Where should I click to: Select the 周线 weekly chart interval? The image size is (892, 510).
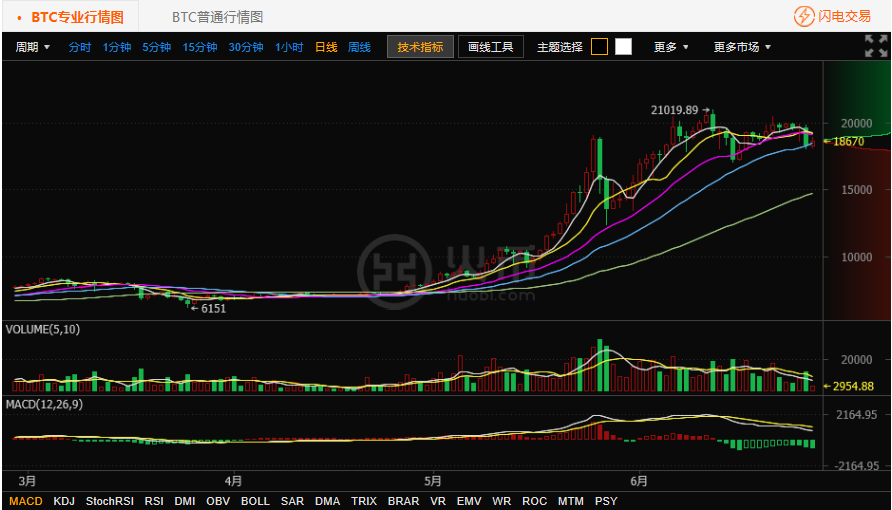[x=359, y=47]
